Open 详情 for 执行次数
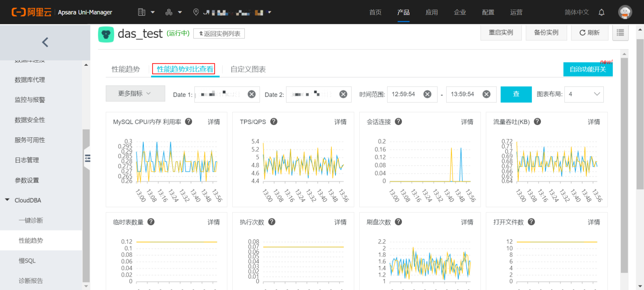The height and width of the screenshot is (290, 644). coord(340,222)
